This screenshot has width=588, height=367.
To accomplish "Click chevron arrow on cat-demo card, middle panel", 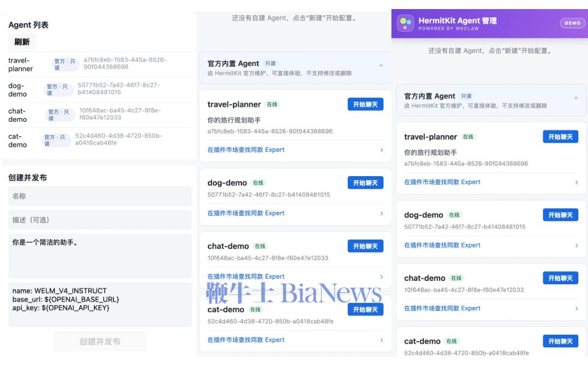I will [x=382, y=340].
